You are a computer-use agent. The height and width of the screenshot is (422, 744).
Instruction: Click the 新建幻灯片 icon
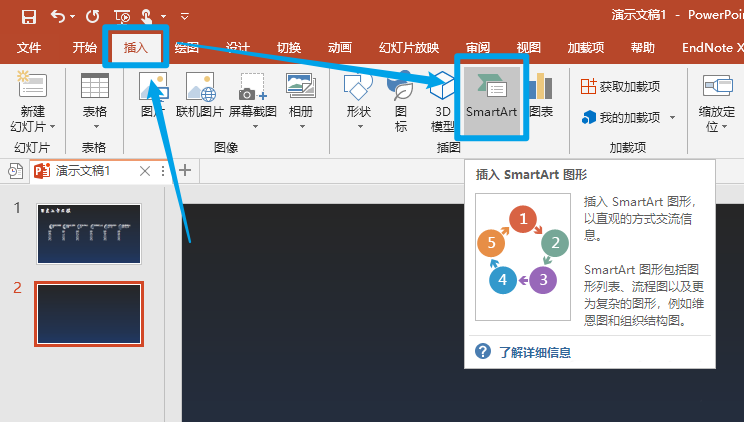(32, 85)
